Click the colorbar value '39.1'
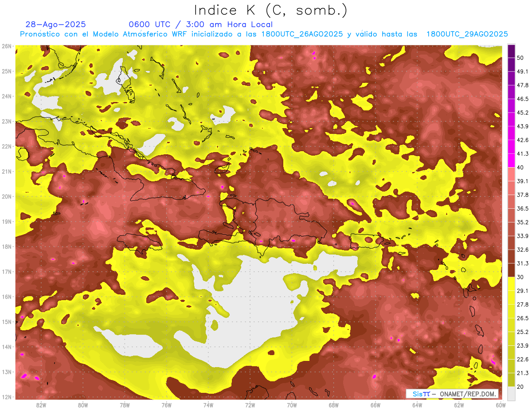532x411 pixels. [522, 181]
